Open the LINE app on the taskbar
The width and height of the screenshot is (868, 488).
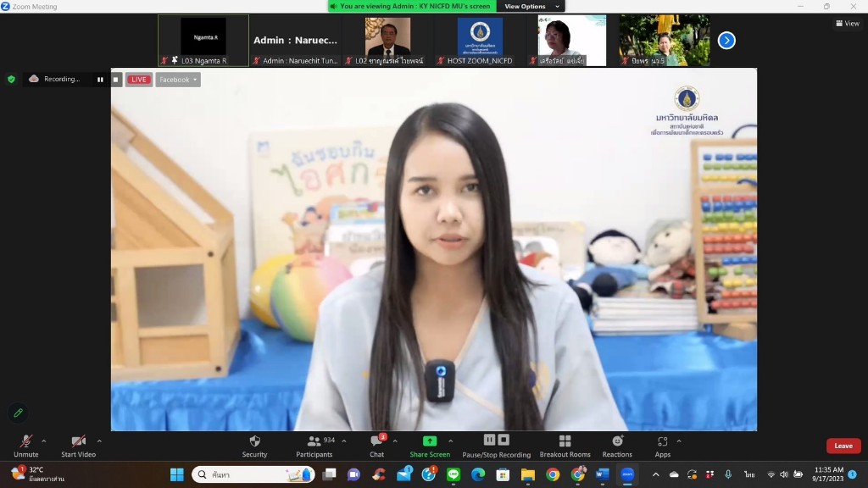(x=453, y=474)
